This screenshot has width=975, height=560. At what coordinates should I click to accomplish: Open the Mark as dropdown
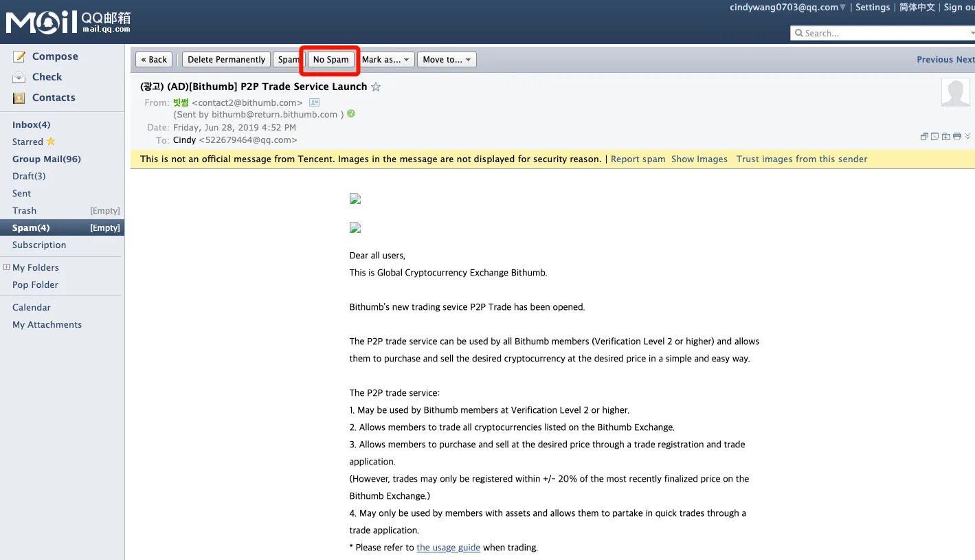[x=385, y=60]
